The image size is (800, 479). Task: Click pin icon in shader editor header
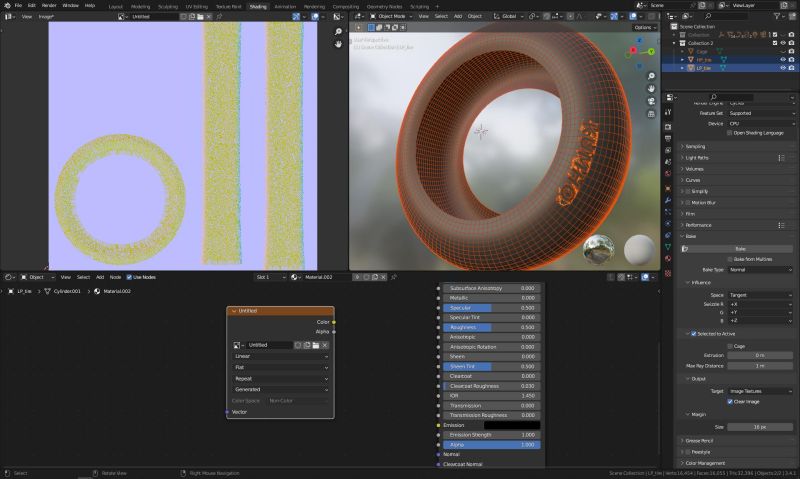(x=394, y=278)
